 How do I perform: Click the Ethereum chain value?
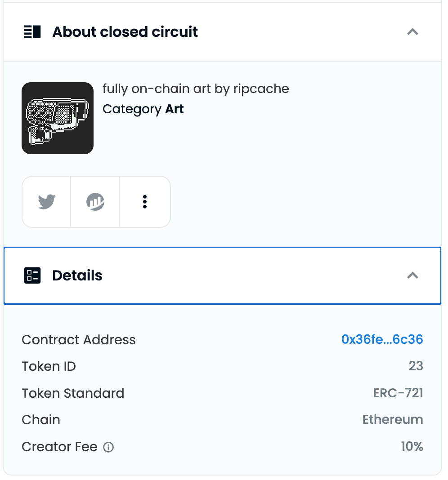[x=393, y=420]
